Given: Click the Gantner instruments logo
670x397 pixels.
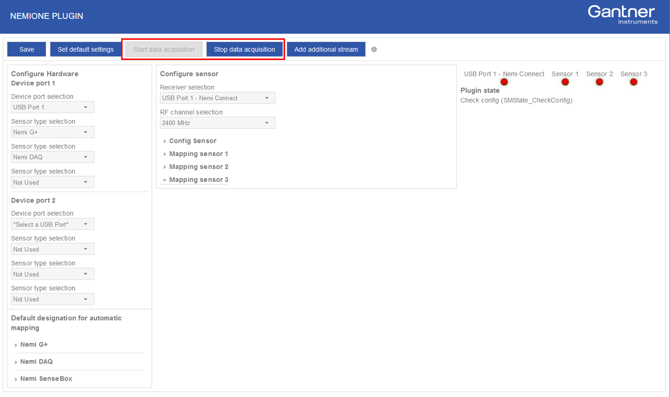Looking at the screenshot, I should [622, 15].
